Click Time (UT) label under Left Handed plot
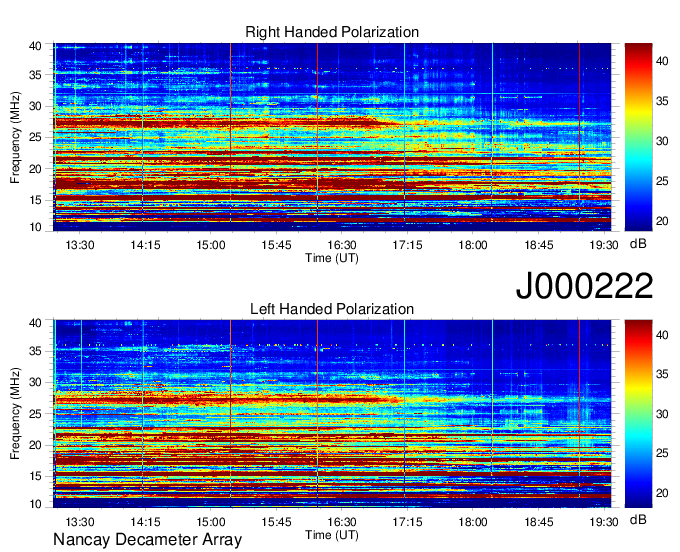680x552 pixels. point(332,535)
